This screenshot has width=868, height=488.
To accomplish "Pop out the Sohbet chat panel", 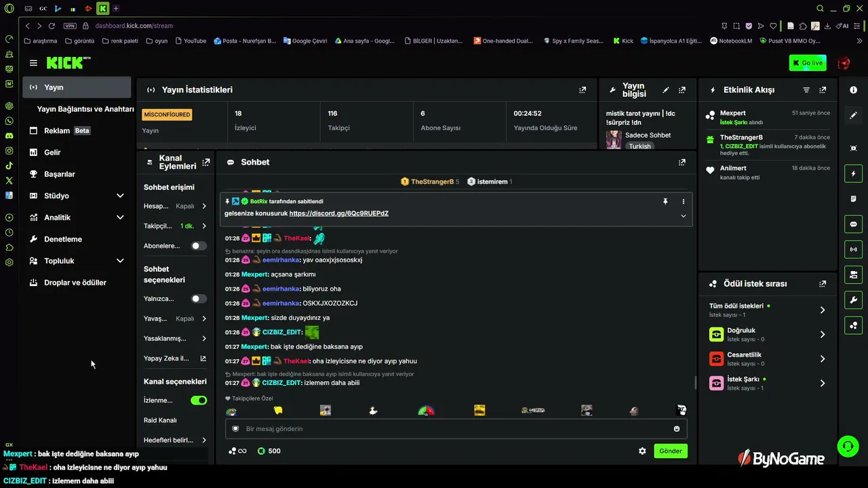I will tap(682, 162).
